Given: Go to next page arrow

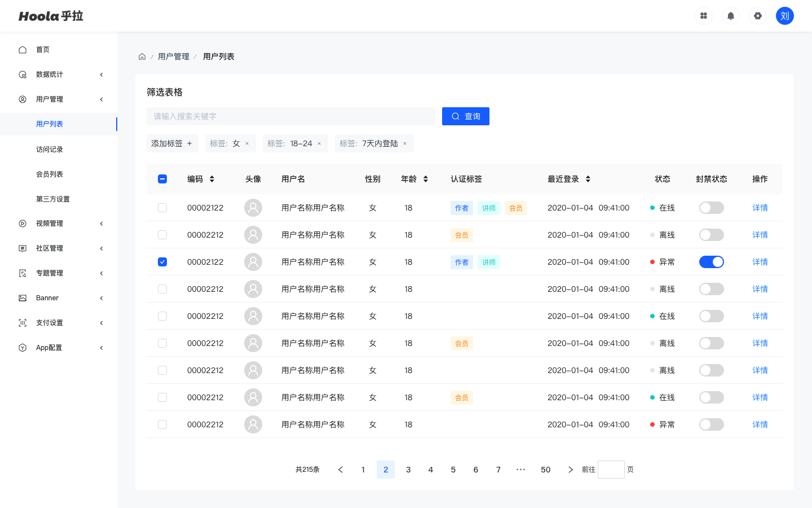Looking at the screenshot, I should [x=571, y=470].
